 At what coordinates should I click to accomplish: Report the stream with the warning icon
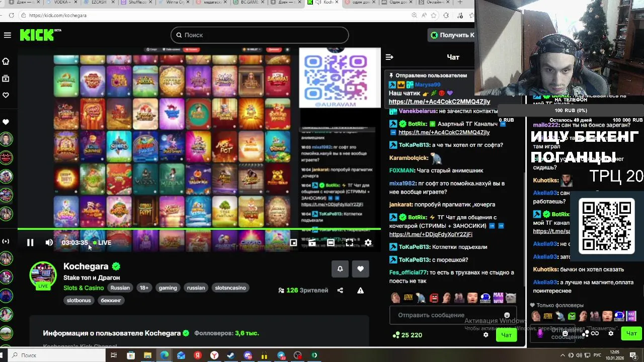[360, 290]
